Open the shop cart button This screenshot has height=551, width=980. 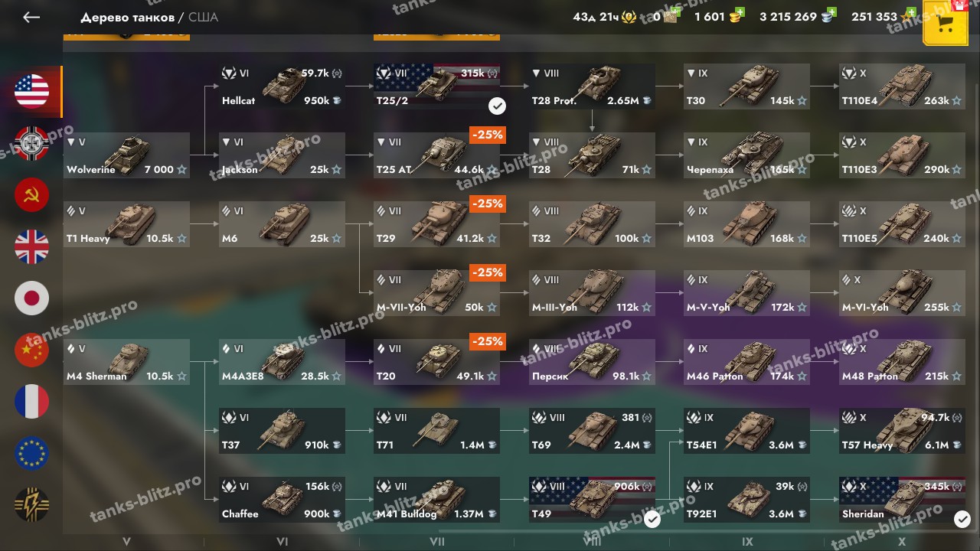(x=945, y=24)
